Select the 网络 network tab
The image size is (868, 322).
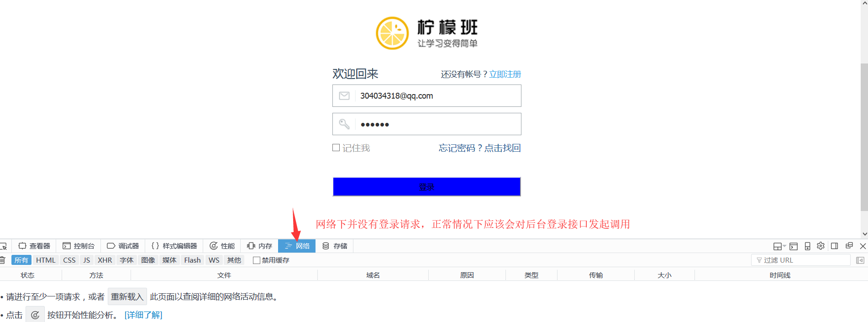(x=297, y=246)
